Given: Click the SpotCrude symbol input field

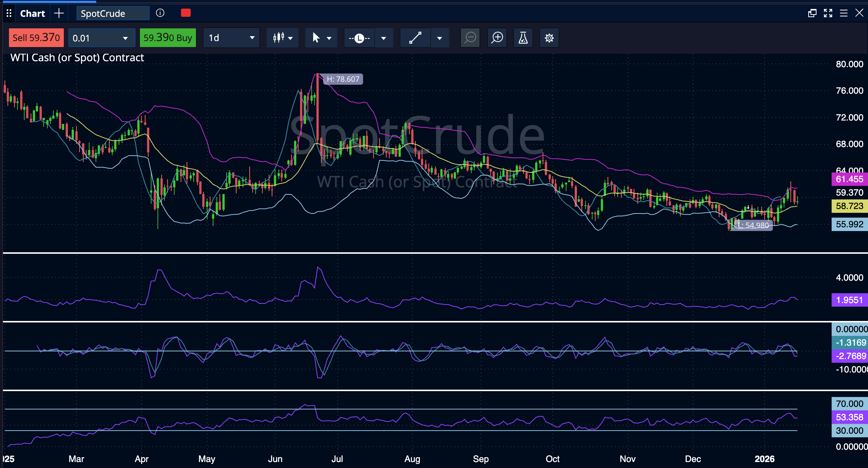Looking at the screenshot, I should tap(113, 13).
